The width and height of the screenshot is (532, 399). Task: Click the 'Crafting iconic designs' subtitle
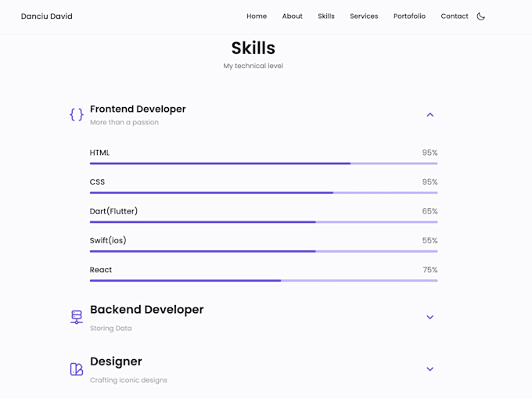pyautogui.click(x=128, y=380)
